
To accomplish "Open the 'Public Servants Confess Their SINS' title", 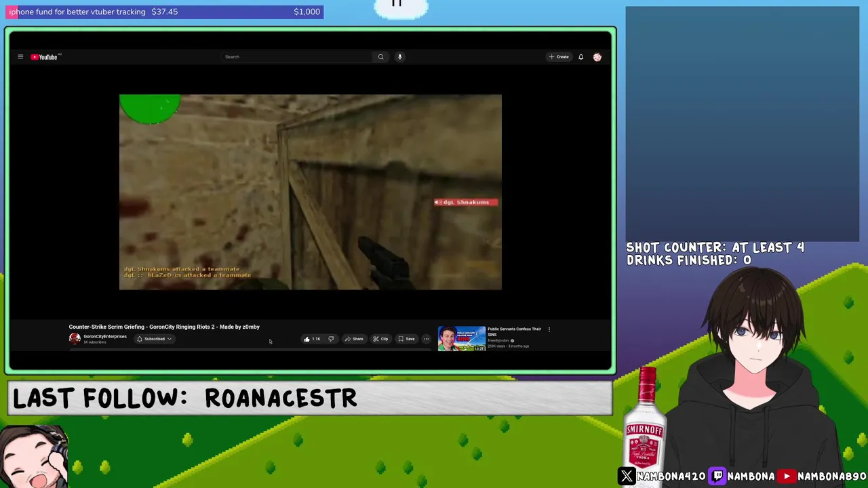I will click(x=514, y=331).
